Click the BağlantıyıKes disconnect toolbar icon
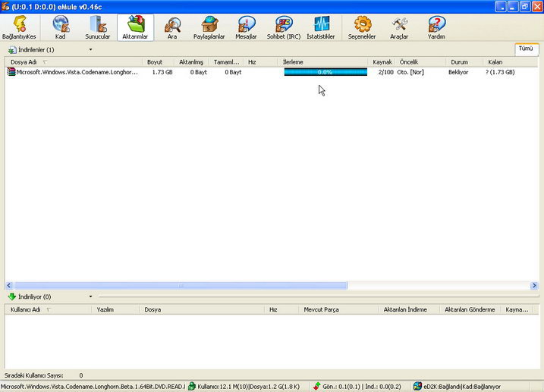The image size is (544, 392). 20,27
